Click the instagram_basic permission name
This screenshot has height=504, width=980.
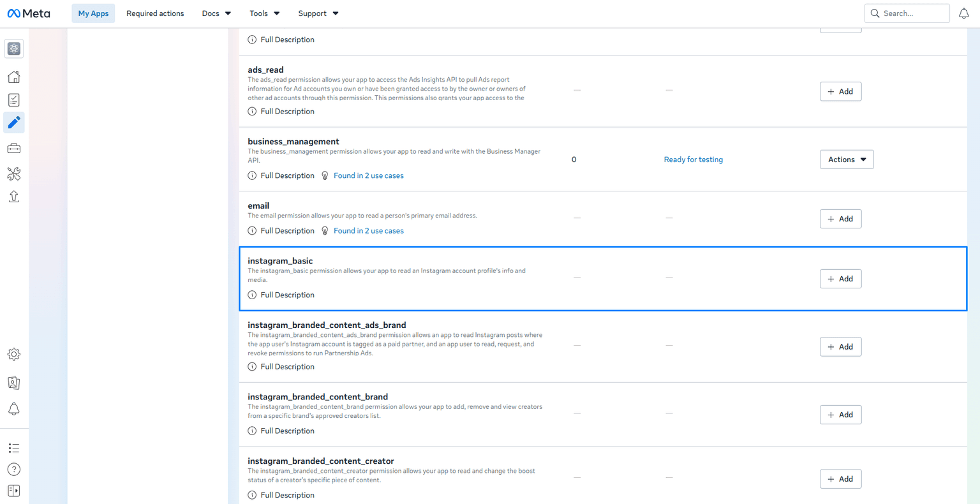pyautogui.click(x=280, y=261)
